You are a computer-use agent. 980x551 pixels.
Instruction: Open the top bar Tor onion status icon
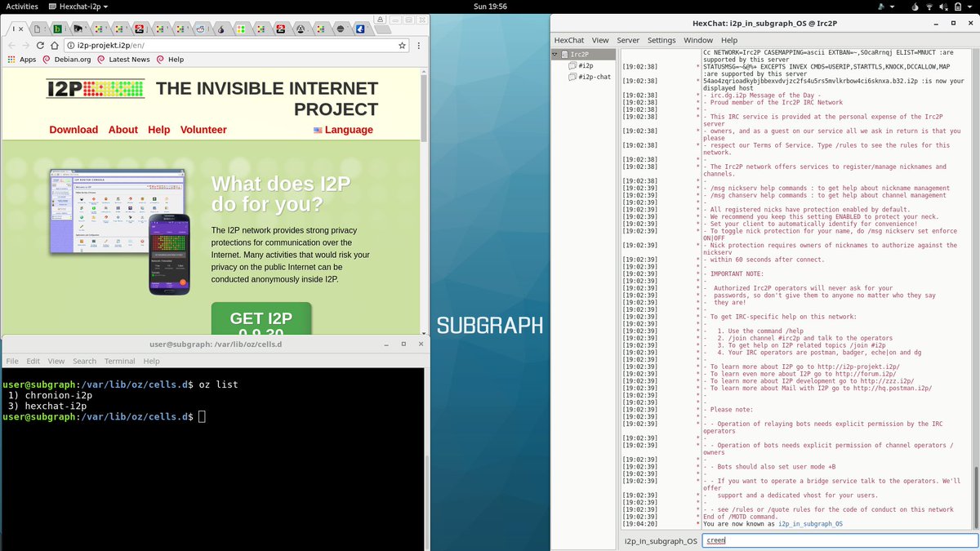915,7
